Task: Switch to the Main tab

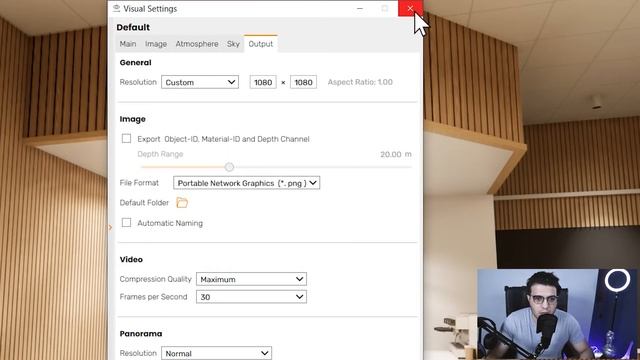Action: coord(128,44)
